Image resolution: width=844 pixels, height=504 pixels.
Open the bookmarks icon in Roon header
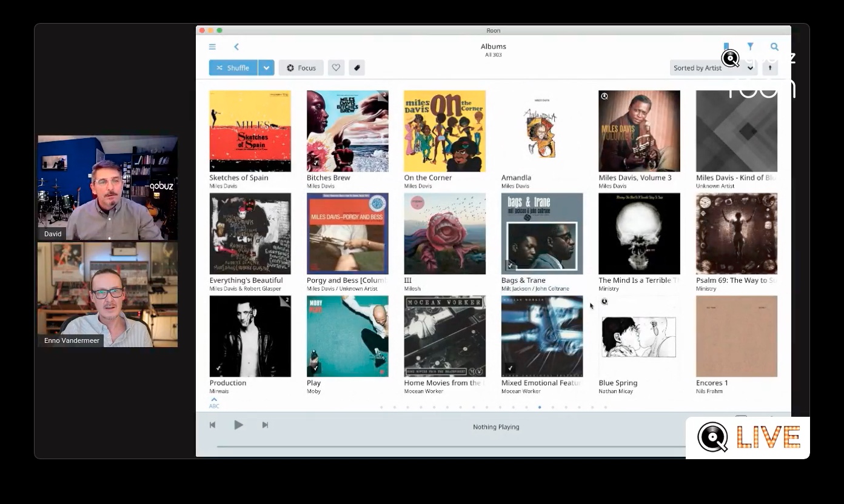726,47
